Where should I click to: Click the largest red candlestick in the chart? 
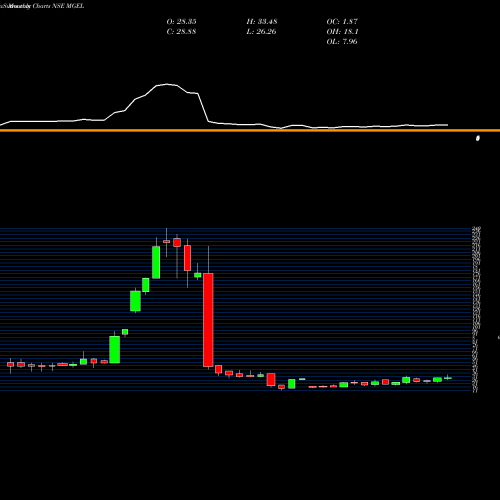(x=208, y=320)
